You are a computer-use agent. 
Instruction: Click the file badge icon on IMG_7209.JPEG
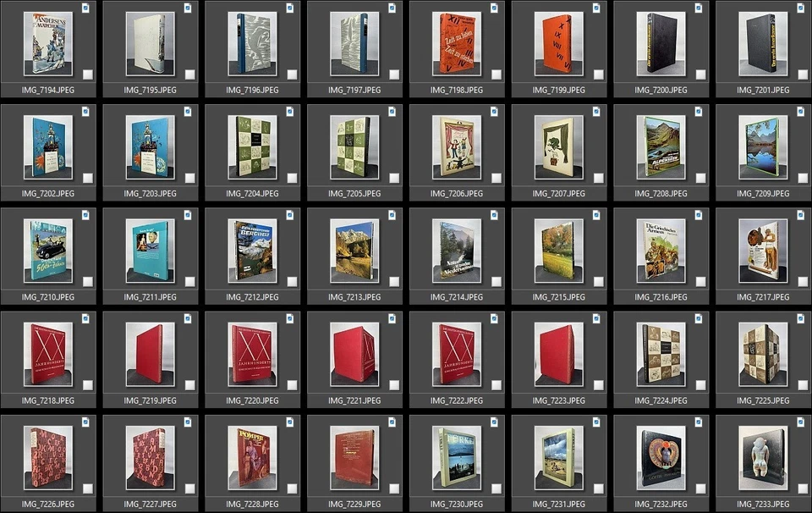tap(801, 112)
